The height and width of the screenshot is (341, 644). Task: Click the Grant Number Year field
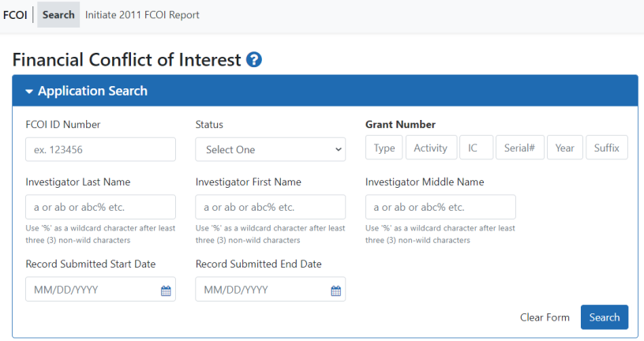pyautogui.click(x=564, y=148)
